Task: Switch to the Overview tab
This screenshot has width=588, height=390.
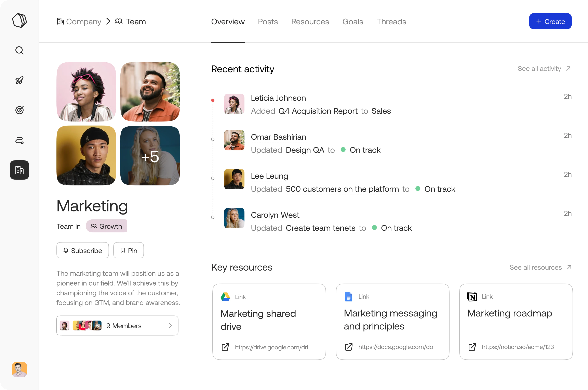Action: (228, 22)
